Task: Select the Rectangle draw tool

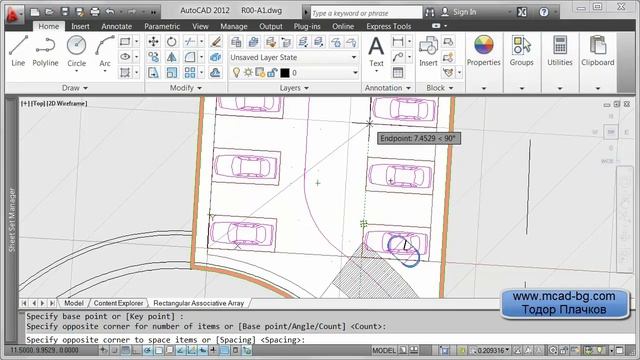Action: point(125,41)
